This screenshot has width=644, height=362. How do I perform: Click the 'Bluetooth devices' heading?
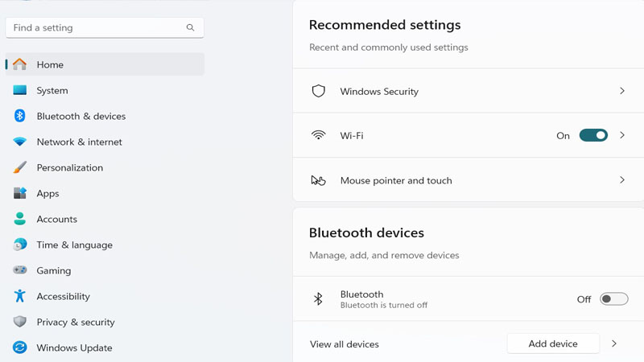coord(366,232)
